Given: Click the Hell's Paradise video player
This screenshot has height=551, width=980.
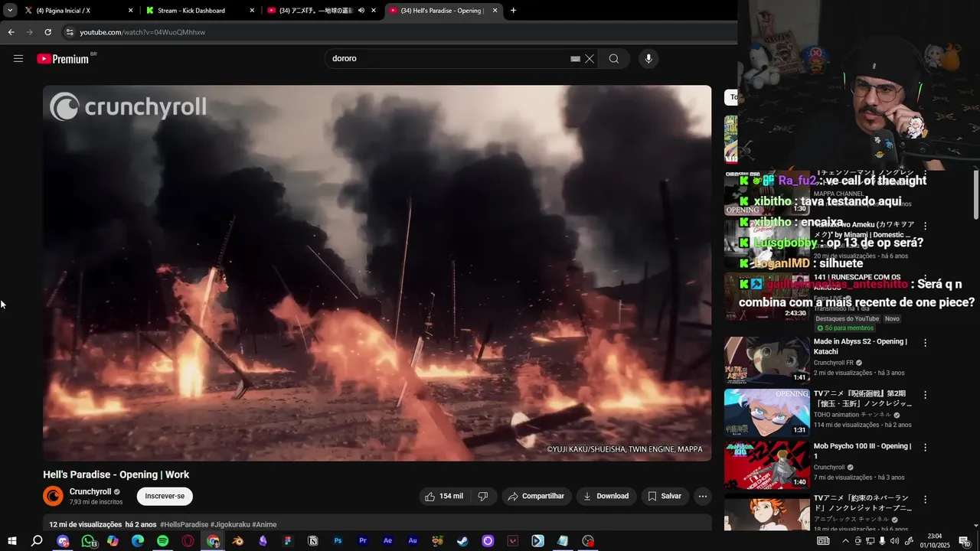Looking at the screenshot, I should [x=377, y=273].
